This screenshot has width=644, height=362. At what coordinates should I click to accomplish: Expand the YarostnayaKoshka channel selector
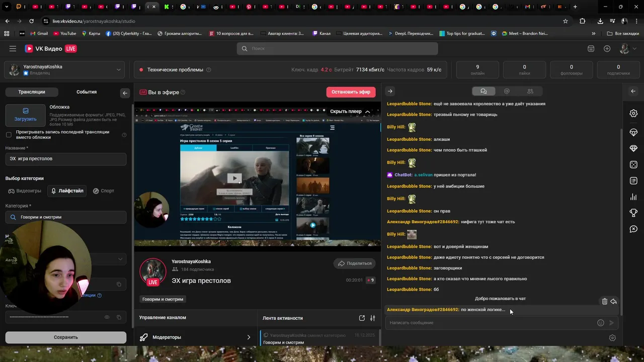(x=65, y=70)
